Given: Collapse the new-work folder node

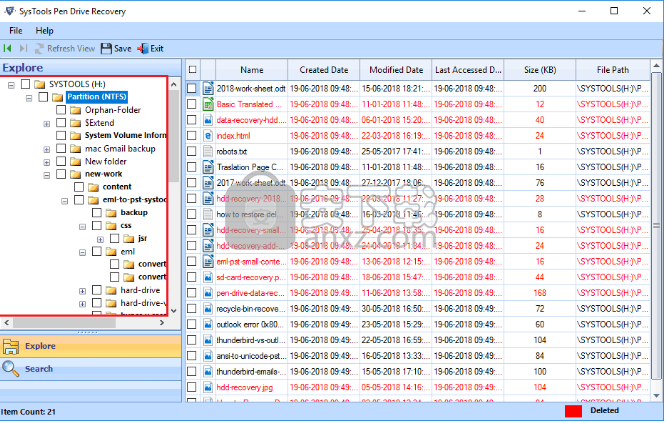Looking at the screenshot, I should pyautogui.click(x=46, y=173).
